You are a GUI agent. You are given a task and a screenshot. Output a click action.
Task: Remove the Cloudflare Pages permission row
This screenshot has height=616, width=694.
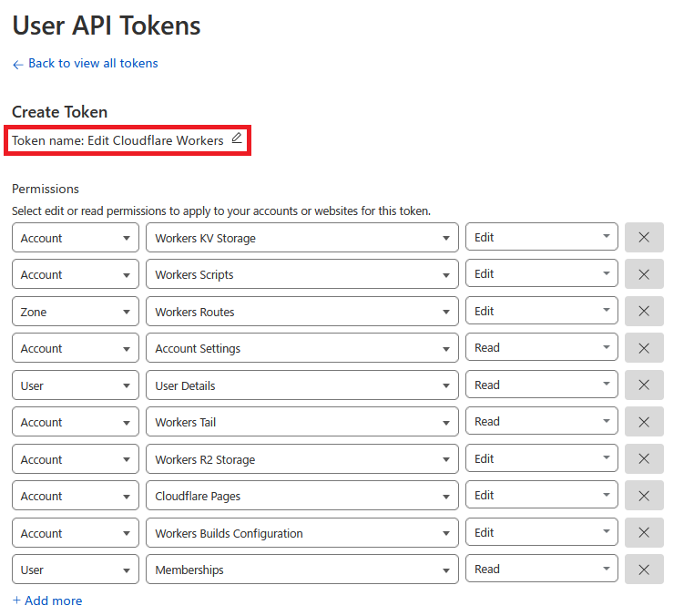pos(644,496)
